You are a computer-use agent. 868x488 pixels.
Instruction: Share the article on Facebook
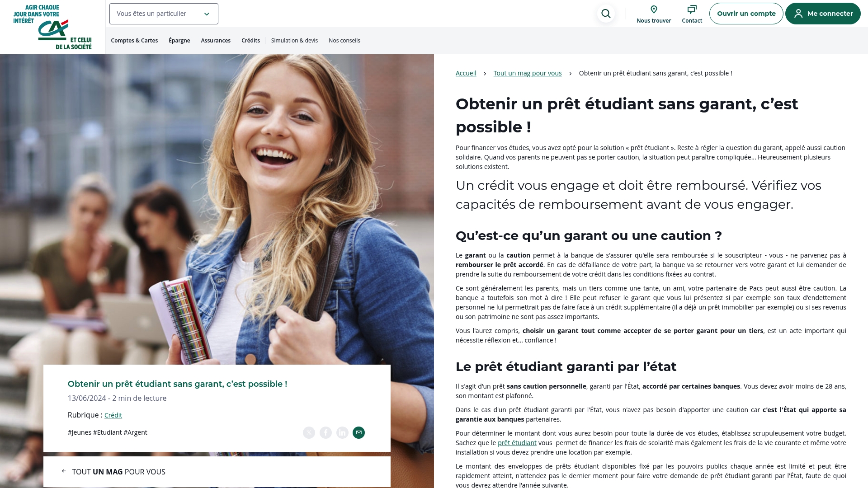tap(325, 432)
